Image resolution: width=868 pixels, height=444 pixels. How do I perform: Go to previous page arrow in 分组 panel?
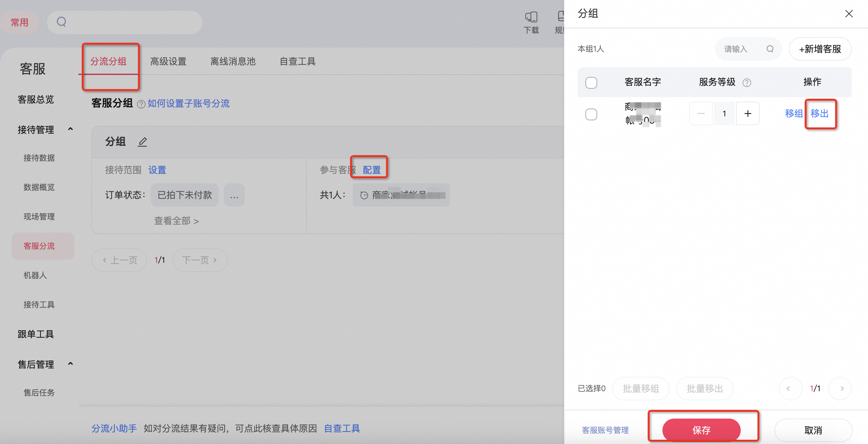pos(790,389)
